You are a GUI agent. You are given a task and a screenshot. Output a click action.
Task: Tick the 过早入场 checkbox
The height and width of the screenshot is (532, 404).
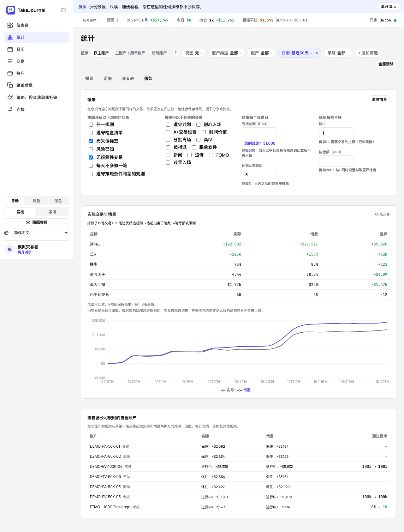pyautogui.click(x=168, y=163)
